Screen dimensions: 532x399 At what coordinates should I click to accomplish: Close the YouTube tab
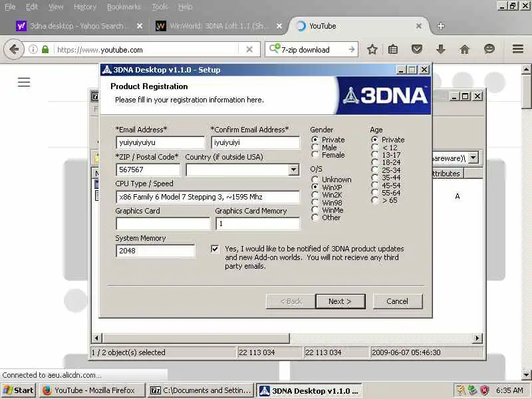tap(419, 26)
